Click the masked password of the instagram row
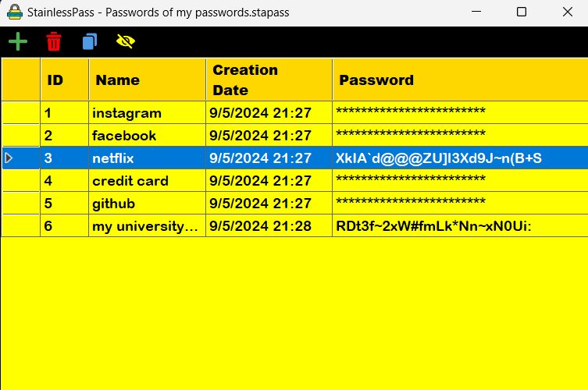Screen dimensions: 588x390 point(411,111)
